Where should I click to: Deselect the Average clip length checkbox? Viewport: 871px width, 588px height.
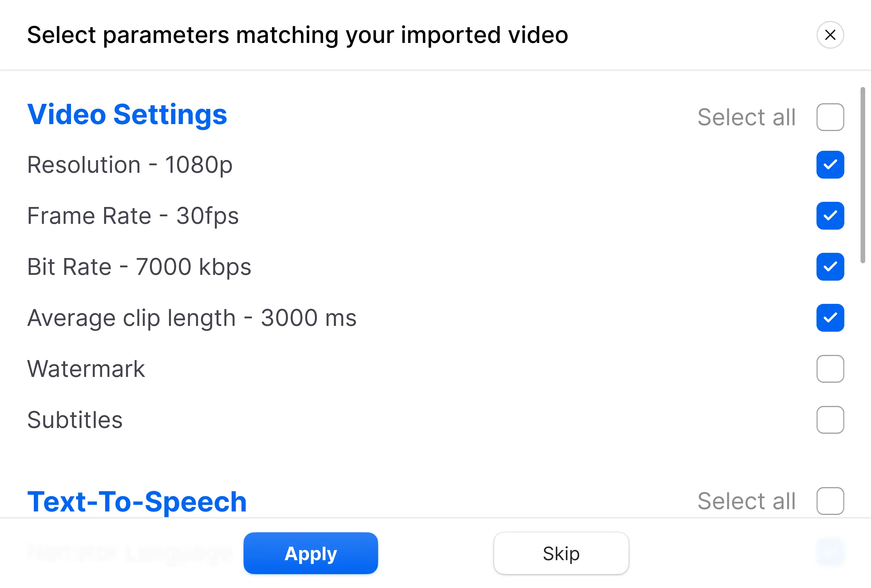(x=830, y=317)
